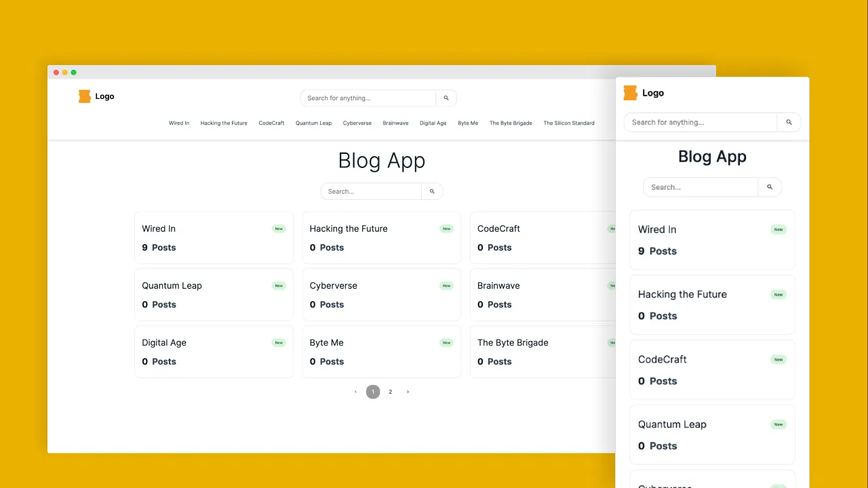Select Quantum Leap in the nav bar

pyautogui.click(x=313, y=123)
